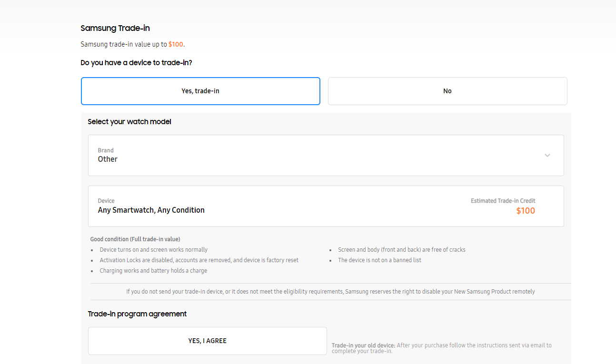This screenshot has height=364, width=616.
Task: Click the "Trade-in your old device" instructions text
Action: click(x=442, y=348)
